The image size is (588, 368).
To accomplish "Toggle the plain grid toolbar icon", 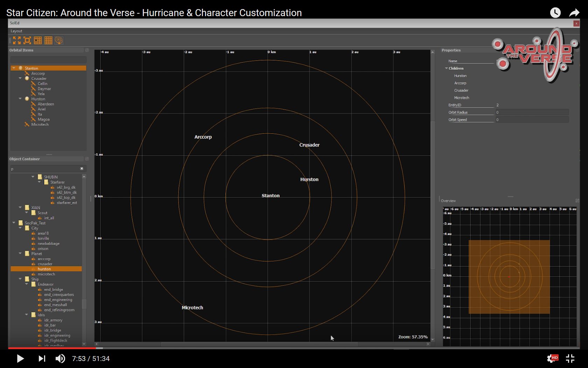I will pos(48,40).
